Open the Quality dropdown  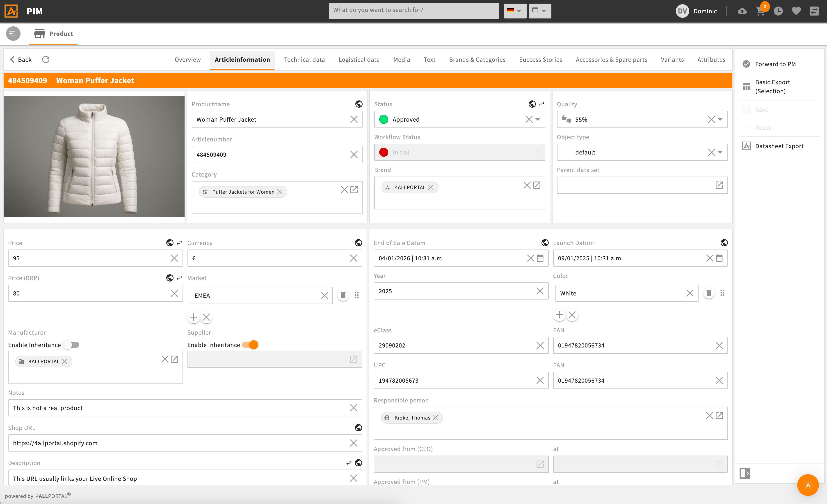[720, 119]
